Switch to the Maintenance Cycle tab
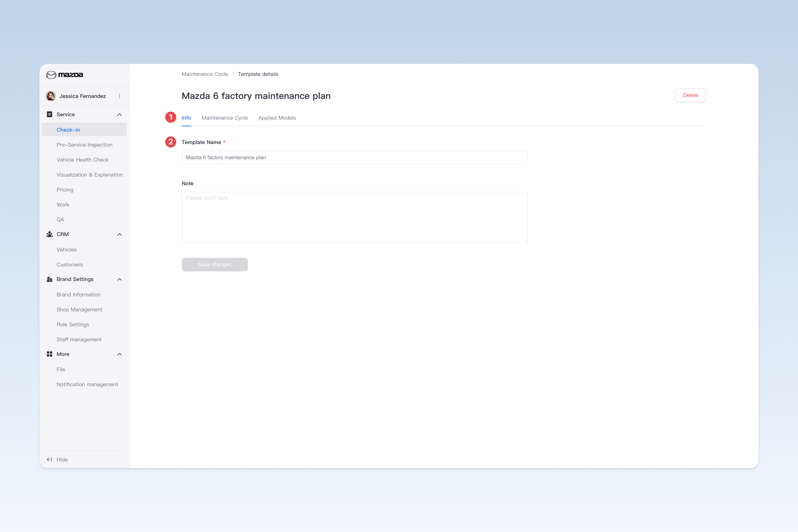Viewport: 798px width, 532px height. coord(225,118)
